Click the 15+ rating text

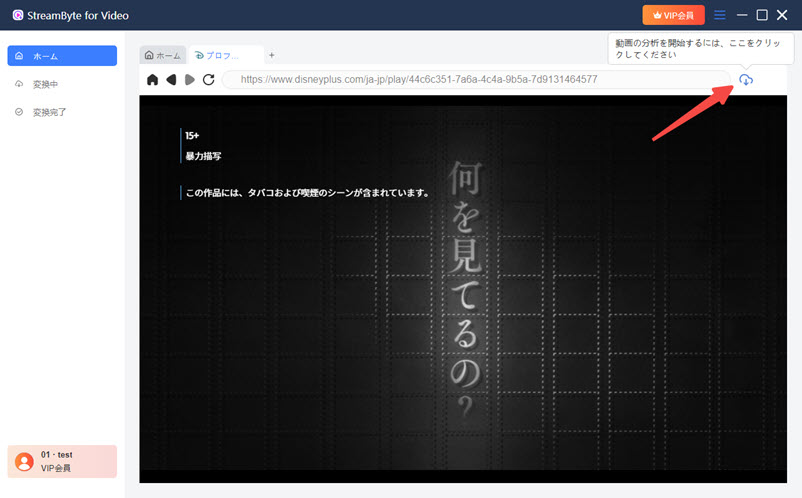192,135
